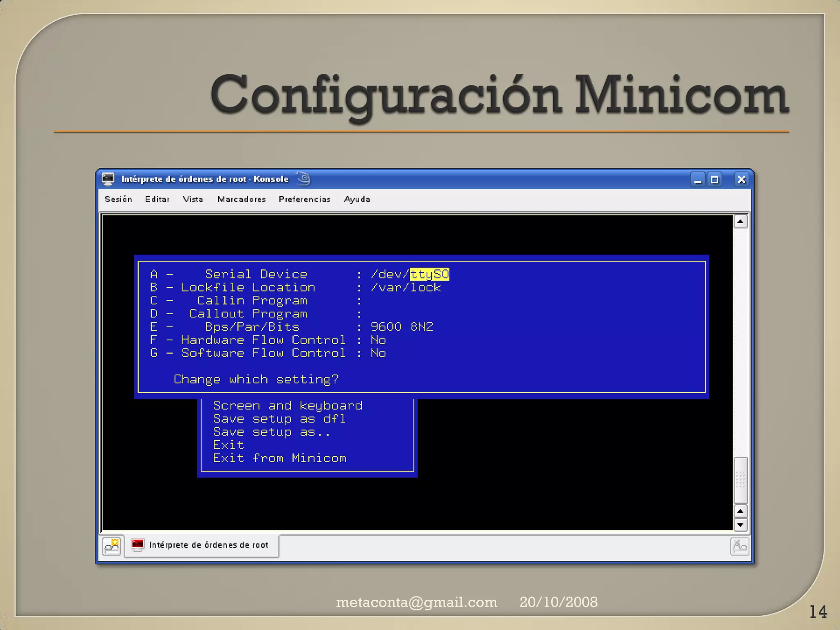Image resolution: width=840 pixels, height=630 pixels.
Task: Open the Vista menu
Action: pyautogui.click(x=193, y=199)
